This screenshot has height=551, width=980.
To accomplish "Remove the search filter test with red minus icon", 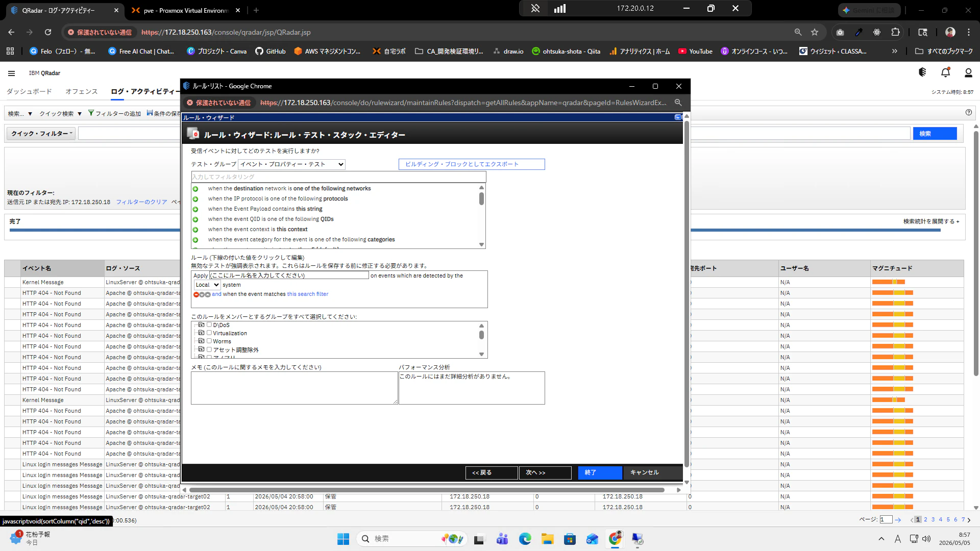I will pyautogui.click(x=196, y=294).
